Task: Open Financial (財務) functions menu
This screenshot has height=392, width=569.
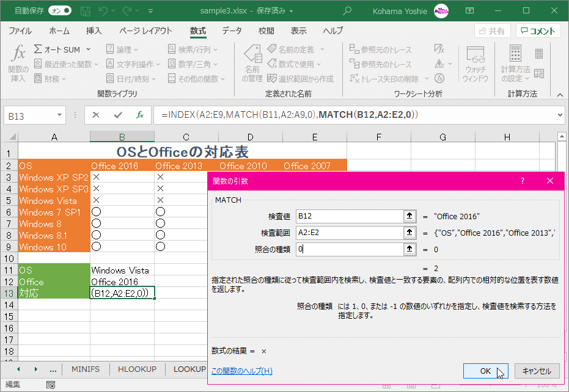Action: 50,79
